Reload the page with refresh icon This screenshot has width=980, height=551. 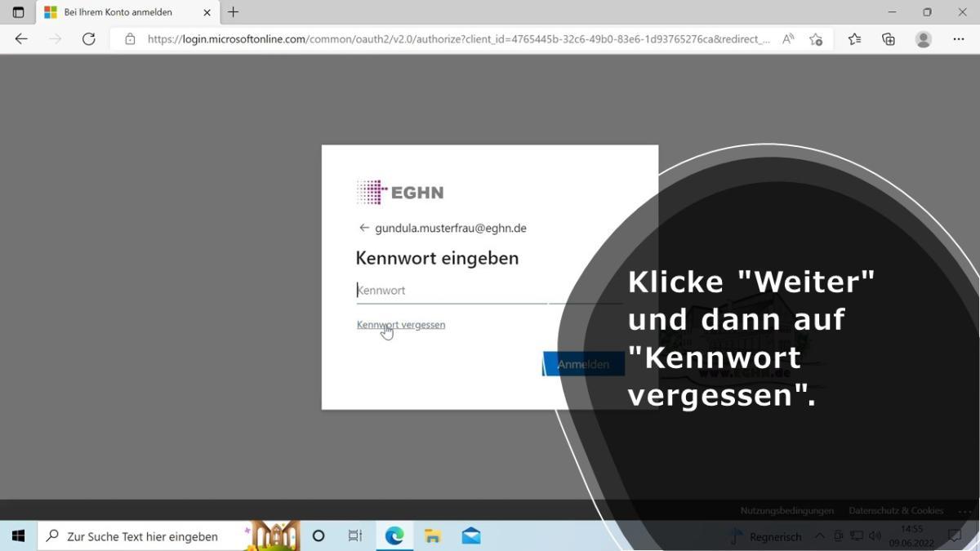tap(89, 39)
